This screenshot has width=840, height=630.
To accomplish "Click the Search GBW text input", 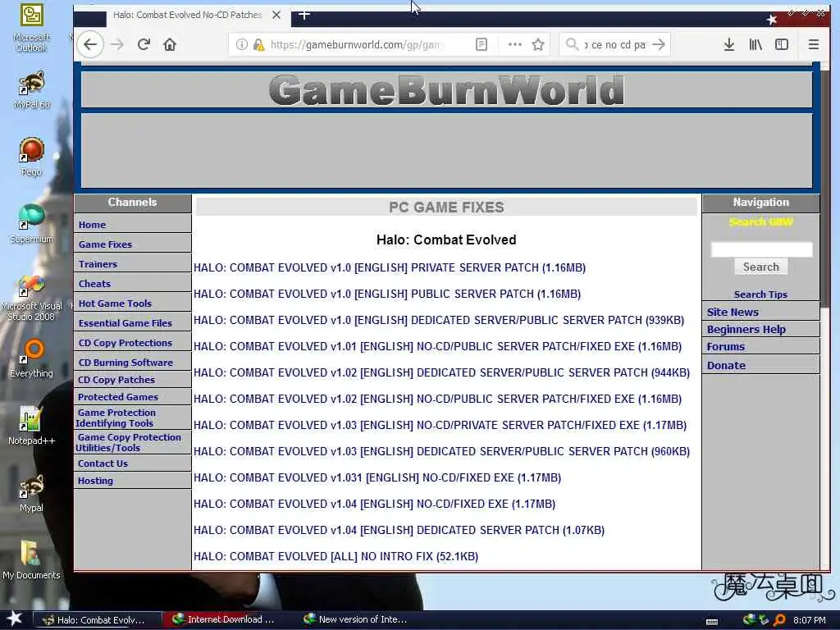I will click(761, 249).
